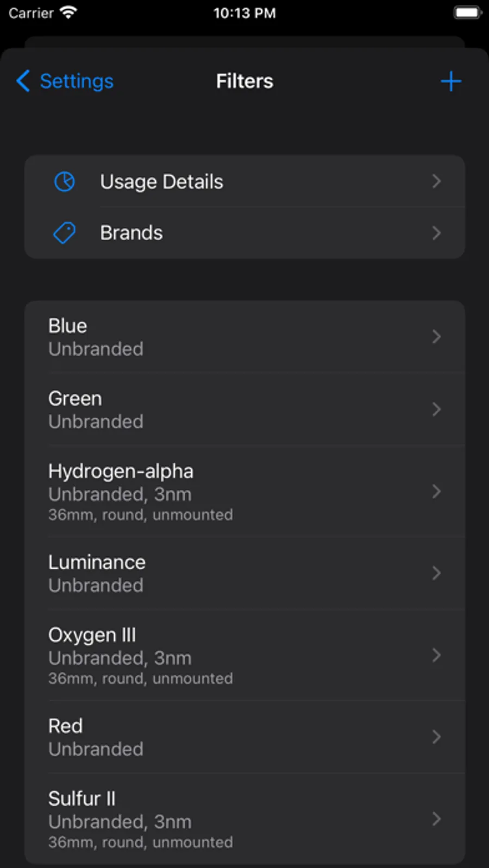Screen dimensions: 489x868
Task: Open Brands row
Action: coord(244,233)
